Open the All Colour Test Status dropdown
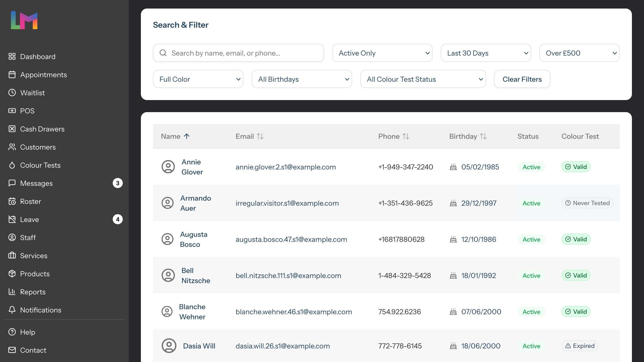The image size is (644, 362). [x=423, y=79]
